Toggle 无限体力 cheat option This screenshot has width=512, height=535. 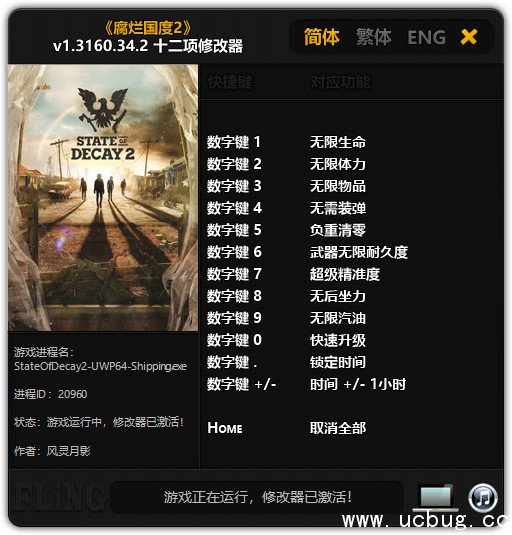click(x=338, y=164)
